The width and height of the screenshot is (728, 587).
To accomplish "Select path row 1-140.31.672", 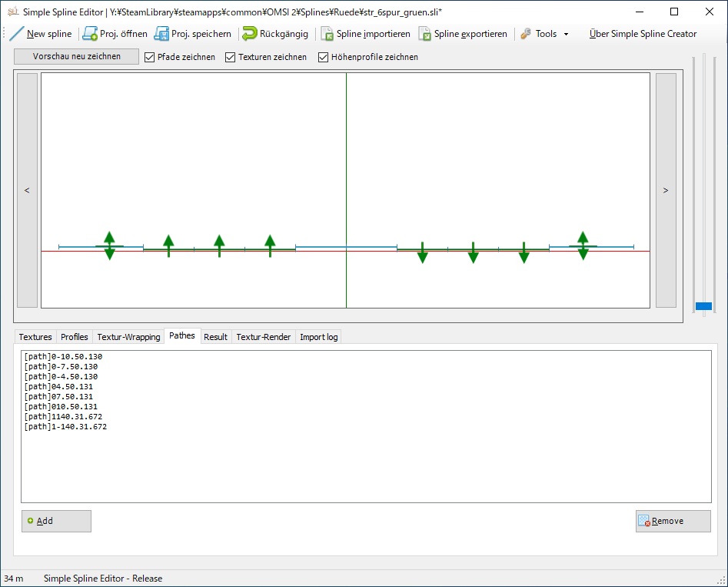I will tap(65, 427).
